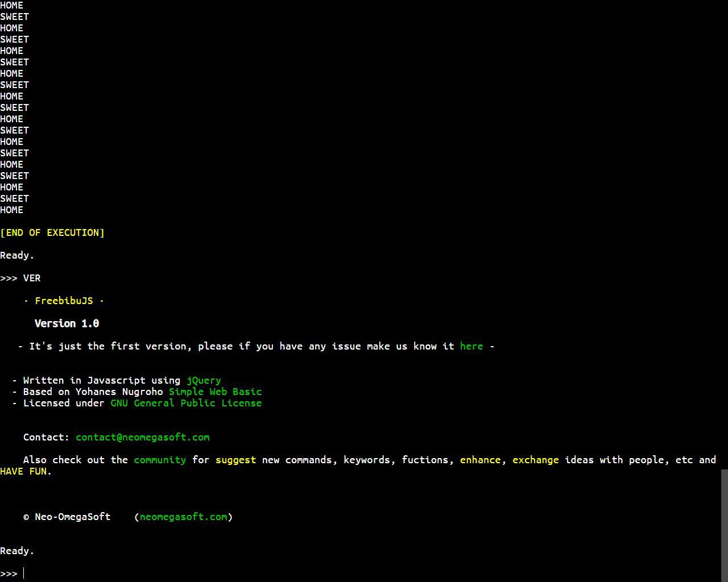Click the entered VER command line

click(31, 278)
